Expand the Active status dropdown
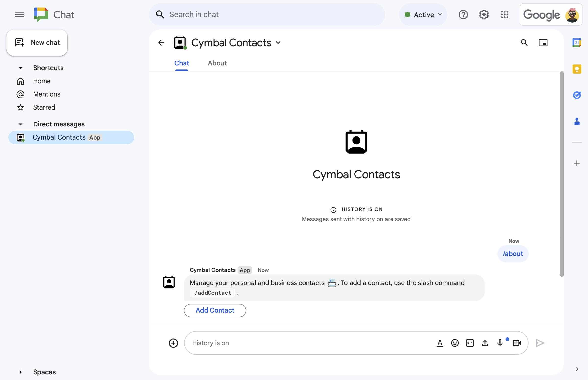 pyautogui.click(x=423, y=14)
